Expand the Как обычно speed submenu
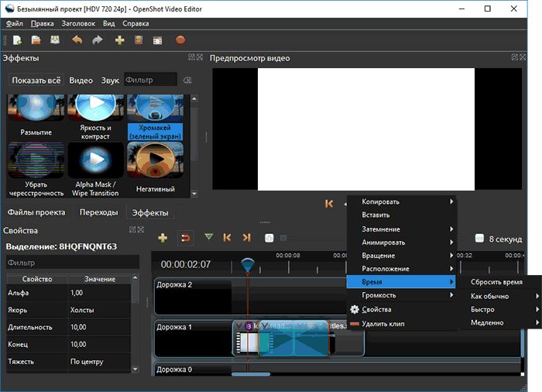 [499, 296]
